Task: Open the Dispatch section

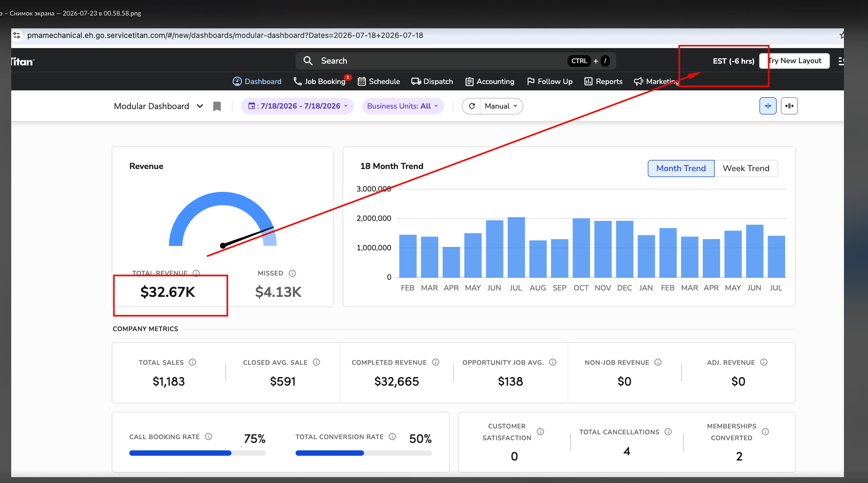Action: pos(432,81)
